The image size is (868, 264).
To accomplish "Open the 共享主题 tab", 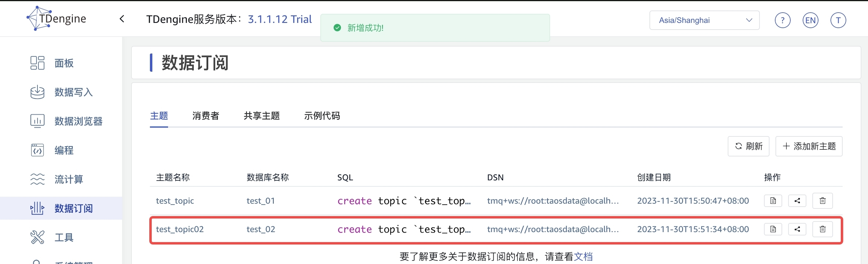I will tap(261, 116).
